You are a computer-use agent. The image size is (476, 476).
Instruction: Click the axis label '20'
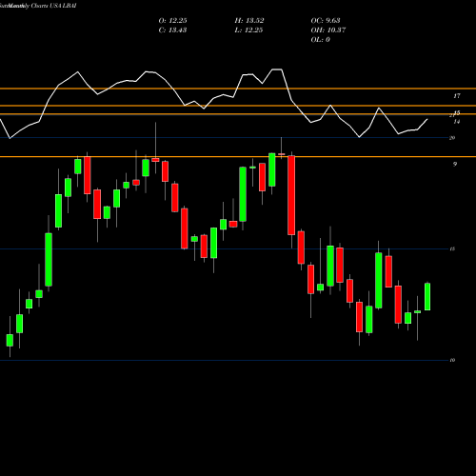[452, 138]
